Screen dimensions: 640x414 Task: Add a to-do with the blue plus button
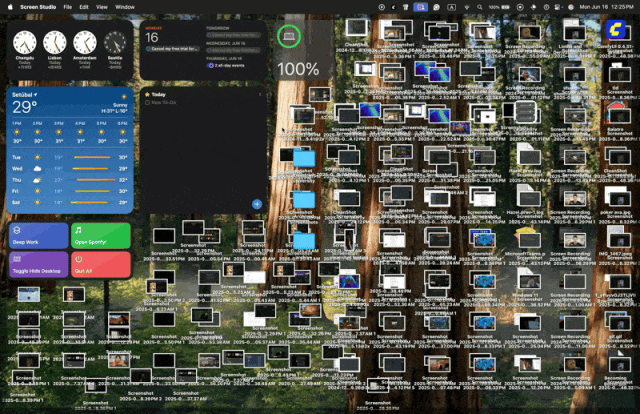click(x=257, y=204)
